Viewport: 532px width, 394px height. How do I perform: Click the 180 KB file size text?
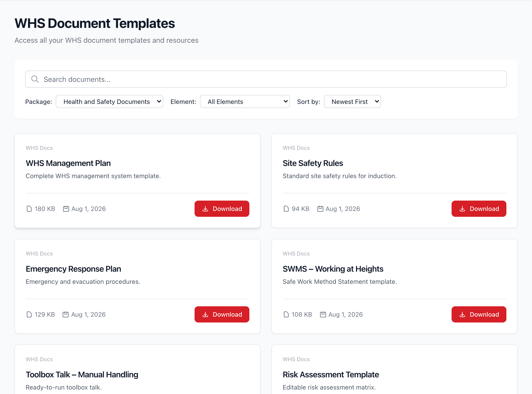[x=45, y=209]
